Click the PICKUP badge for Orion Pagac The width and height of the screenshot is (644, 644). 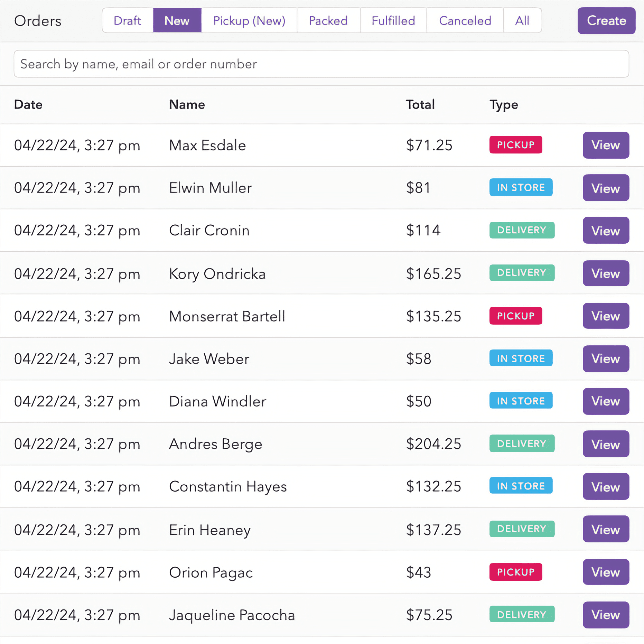[515, 572]
